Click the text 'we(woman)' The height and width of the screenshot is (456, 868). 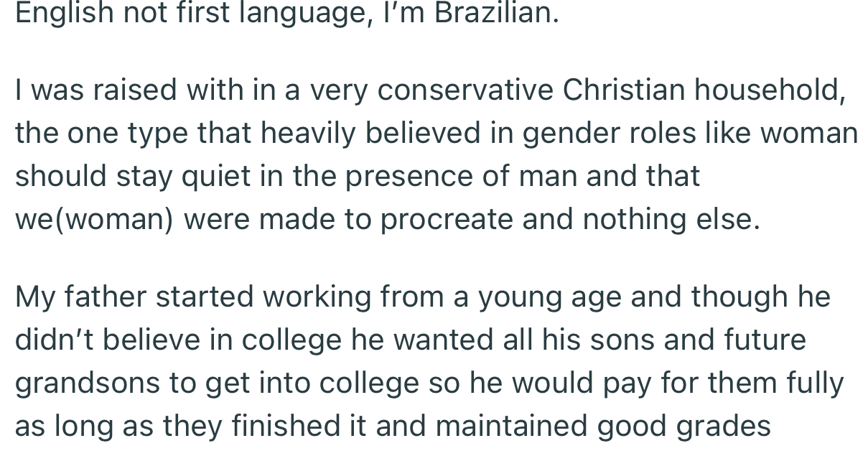click(x=94, y=220)
